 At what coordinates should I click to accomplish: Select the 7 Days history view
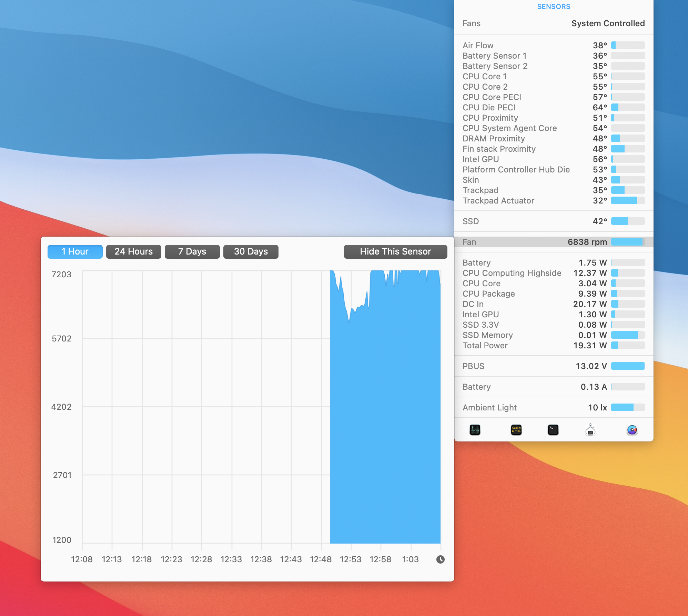tap(192, 251)
